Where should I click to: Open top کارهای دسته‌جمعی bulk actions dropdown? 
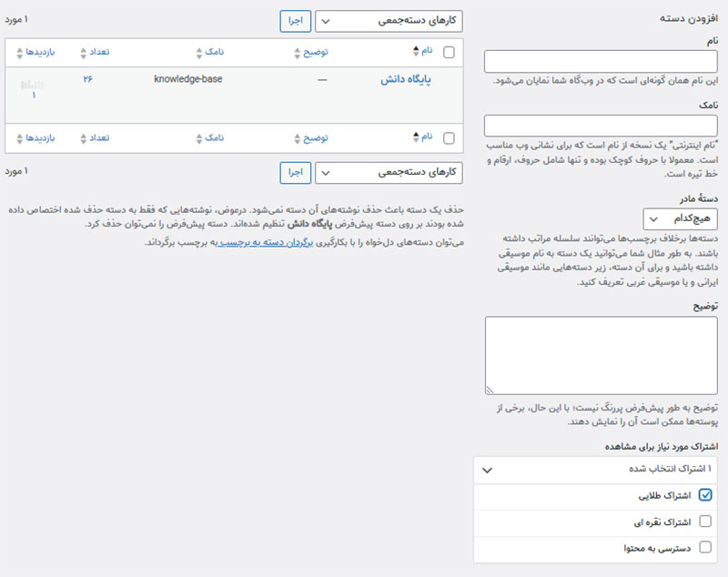[389, 21]
